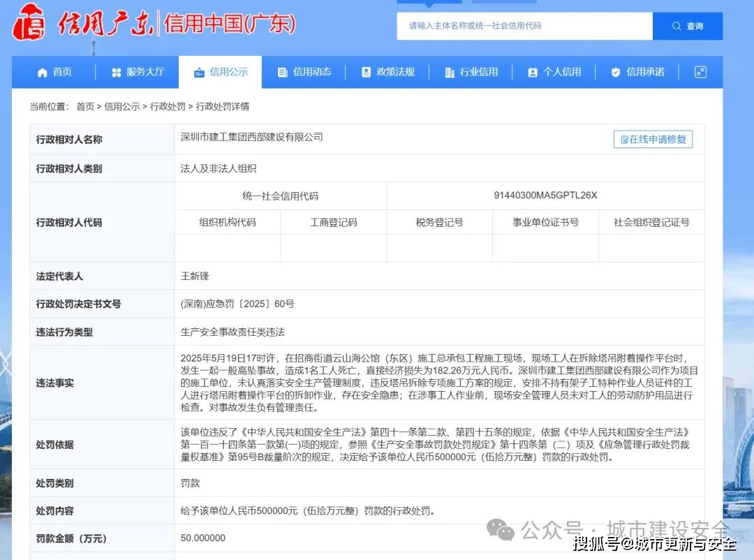754x560 pixels.
Task: Click the four-dot icon beside 服务大厅
Action: 117,73
